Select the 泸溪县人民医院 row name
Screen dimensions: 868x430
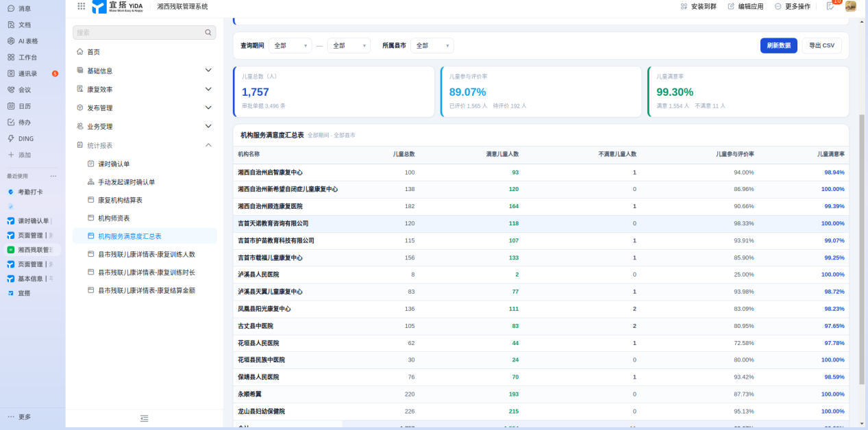point(258,275)
